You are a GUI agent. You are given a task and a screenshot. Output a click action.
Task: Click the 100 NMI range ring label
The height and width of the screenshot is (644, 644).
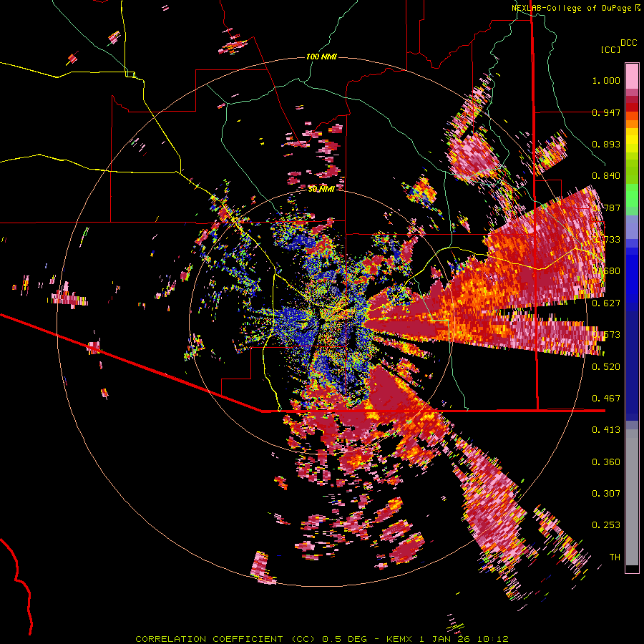(x=321, y=57)
